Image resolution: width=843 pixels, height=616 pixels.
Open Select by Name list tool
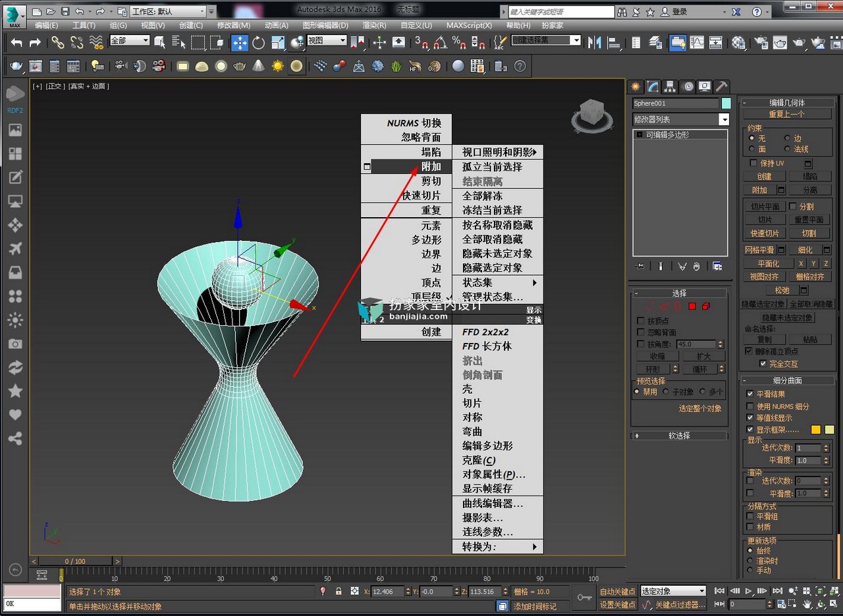[178, 42]
